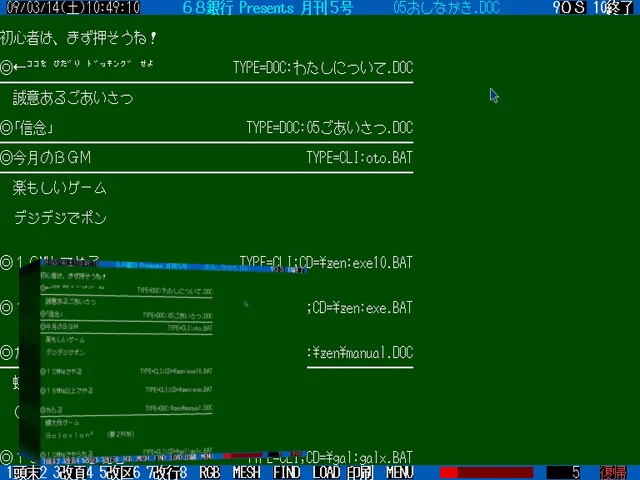Image resolution: width=640 pixels, height=480 pixels.
Task: Open the MENU item
Action: (x=400, y=473)
